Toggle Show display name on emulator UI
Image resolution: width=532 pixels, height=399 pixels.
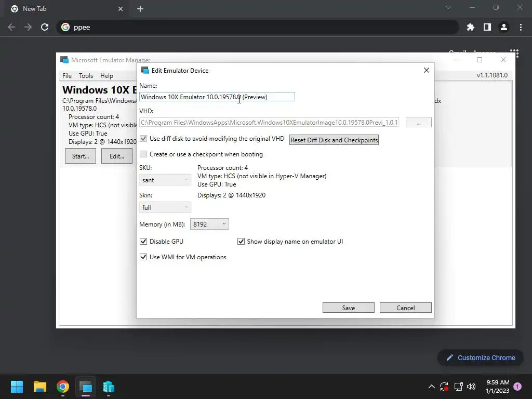tap(241, 241)
